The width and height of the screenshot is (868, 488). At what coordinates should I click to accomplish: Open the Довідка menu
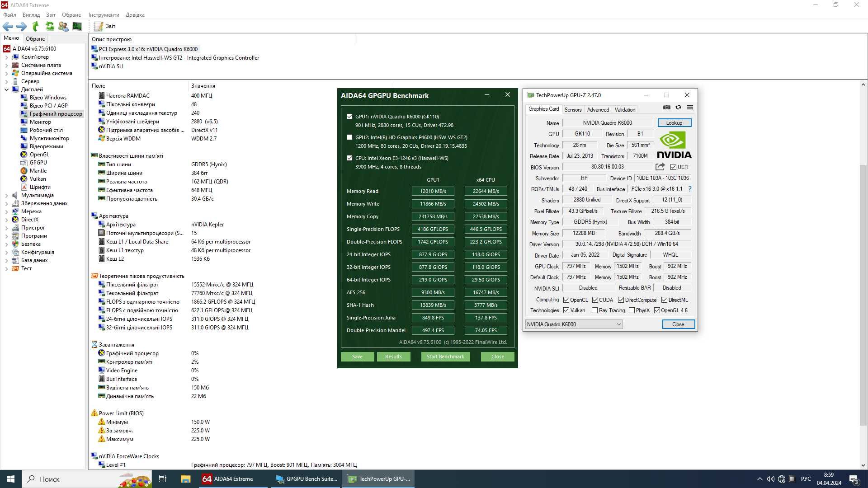click(135, 15)
